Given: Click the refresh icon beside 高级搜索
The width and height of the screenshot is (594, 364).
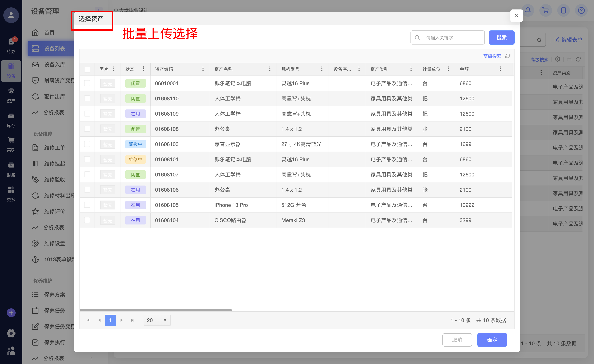Looking at the screenshot, I should pyautogui.click(x=508, y=56).
